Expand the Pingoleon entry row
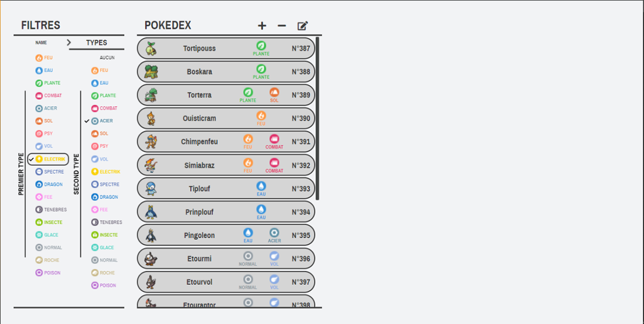Screen dimensions: 644x324 (226, 235)
